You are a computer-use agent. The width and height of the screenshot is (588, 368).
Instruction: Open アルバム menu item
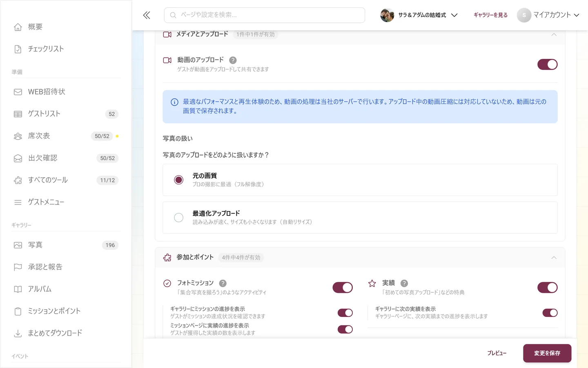click(x=40, y=289)
